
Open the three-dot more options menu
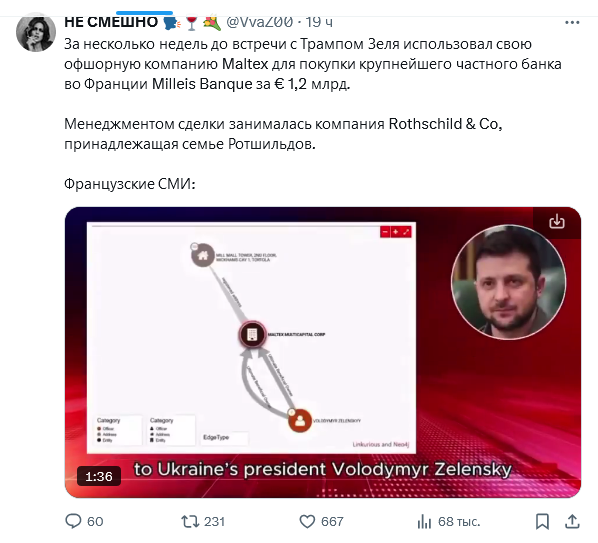click(x=572, y=22)
